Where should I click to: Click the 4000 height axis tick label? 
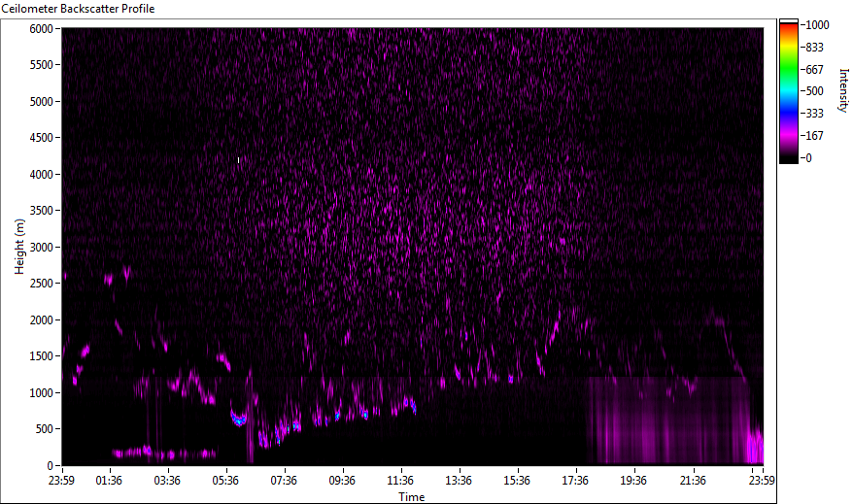tap(42, 175)
